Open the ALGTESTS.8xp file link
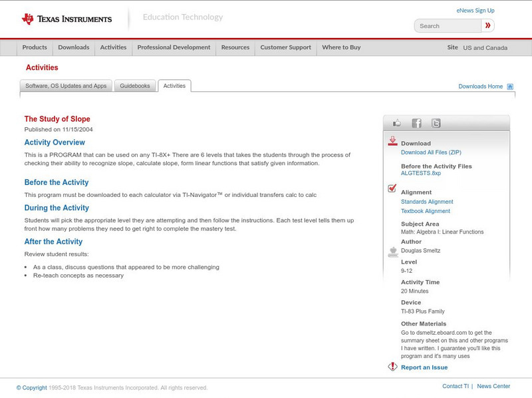Image resolution: width=532 pixels, height=398 pixels. [420, 173]
